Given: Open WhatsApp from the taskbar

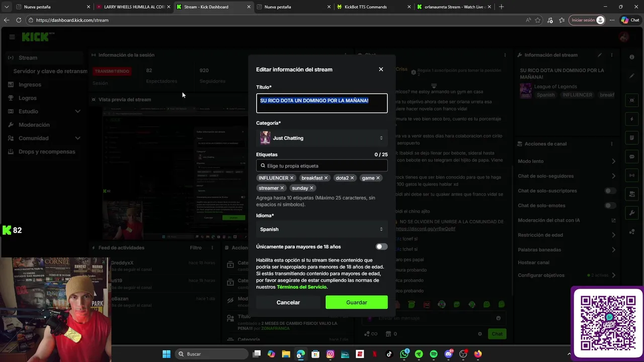Looking at the screenshot, I should coord(405,354).
